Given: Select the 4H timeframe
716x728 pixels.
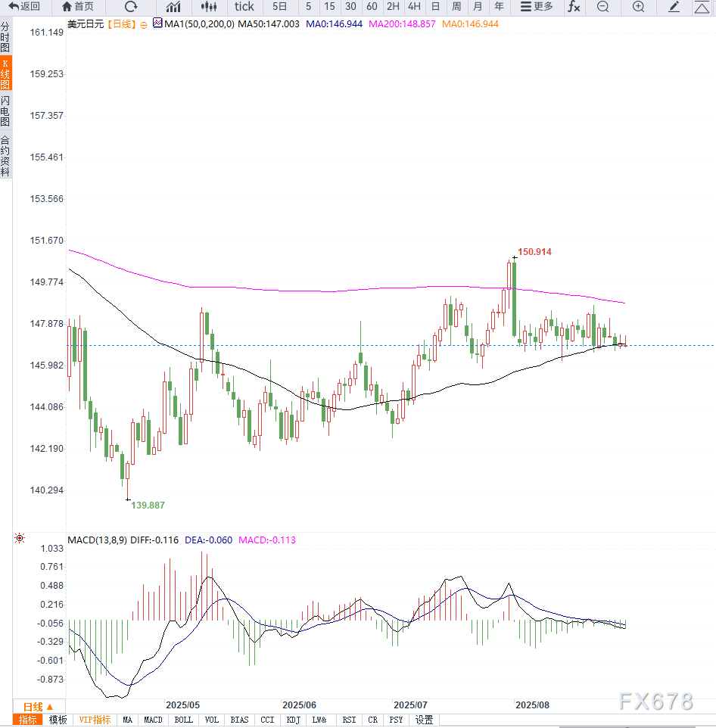Looking at the screenshot, I should pyautogui.click(x=414, y=7).
